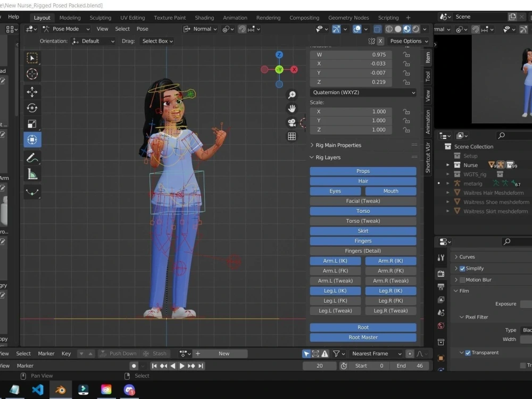532x399 pixels.
Task: Switch orthographic/perspective grid icon
Action: click(292, 136)
